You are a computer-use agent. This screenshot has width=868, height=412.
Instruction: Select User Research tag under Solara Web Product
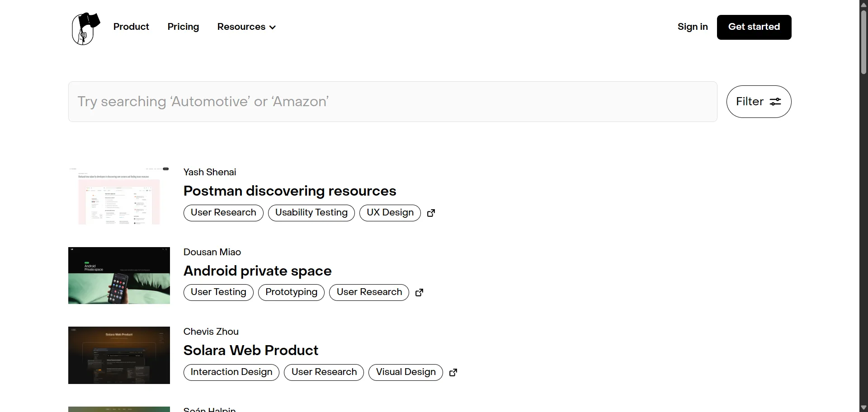324,372
